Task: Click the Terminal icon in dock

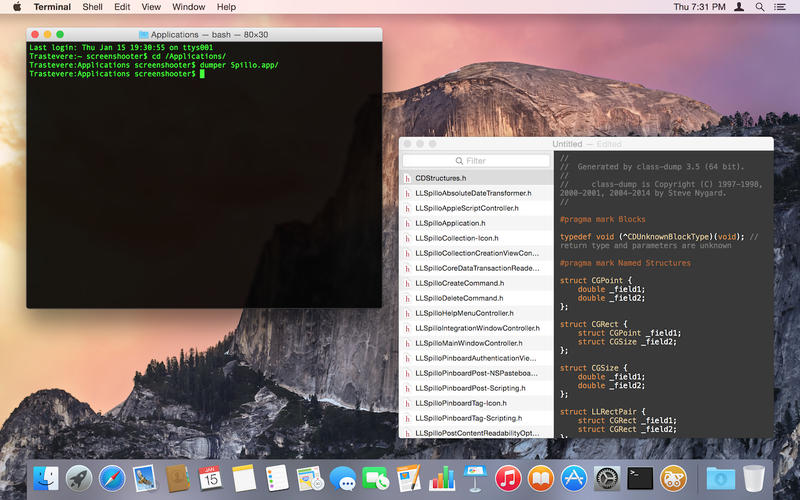Action: tap(640, 478)
